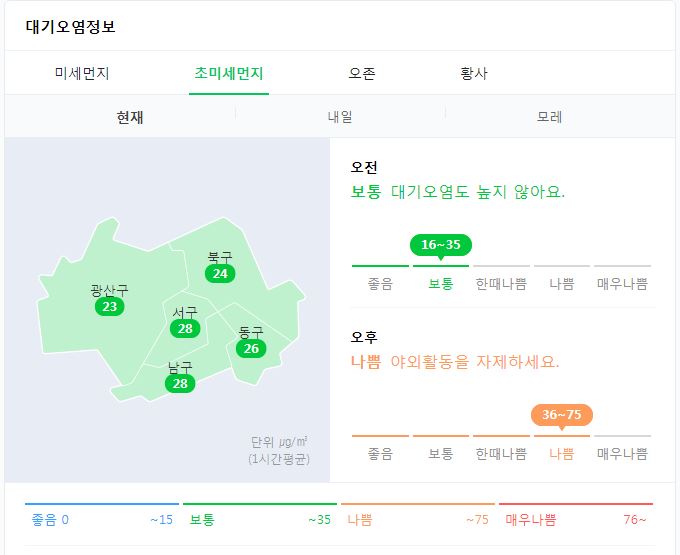Click the green 16~35 morning bubble
This screenshot has width=680, height=555.
[441, 245]
